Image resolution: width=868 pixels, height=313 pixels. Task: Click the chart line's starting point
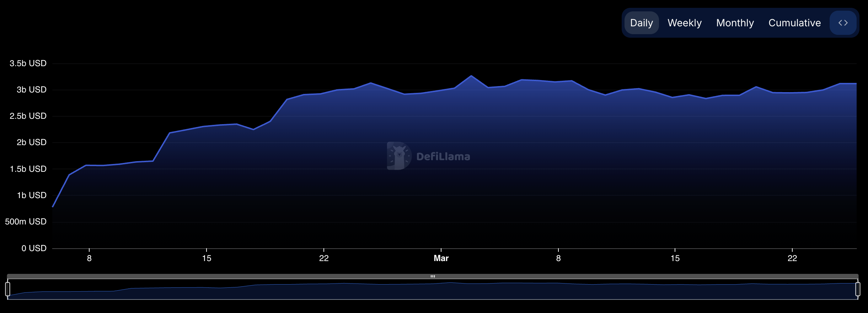[53, 207]
